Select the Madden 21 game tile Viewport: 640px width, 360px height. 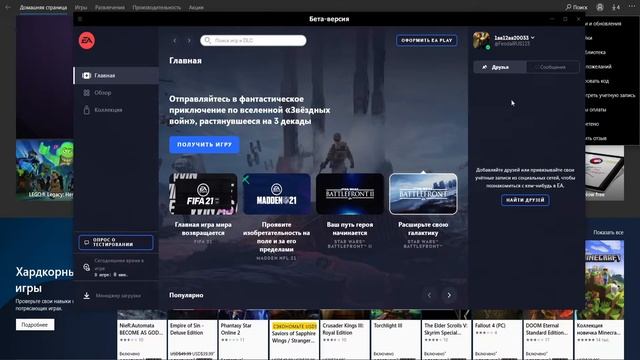pyautogui.click(x=276, y=194)
